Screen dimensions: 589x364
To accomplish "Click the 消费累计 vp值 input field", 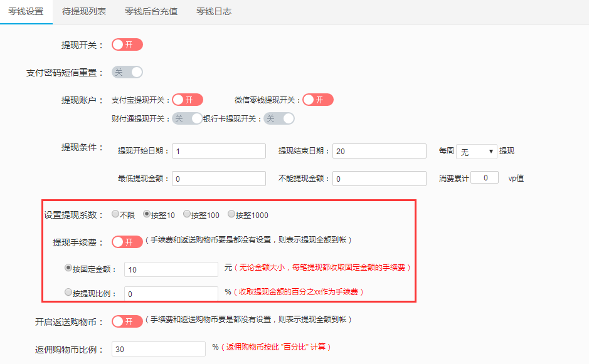I will pos(485,177).
